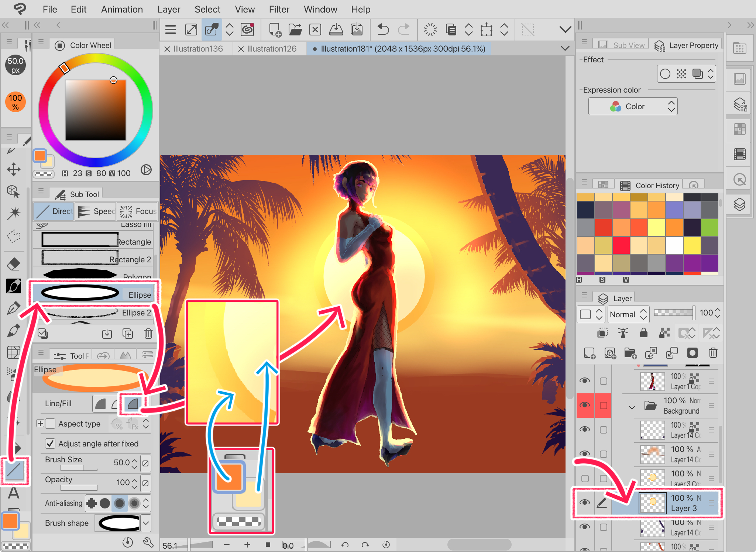756x552 pixels.
Task: Select the Move layer tool
Action: [x=14, y=169]
